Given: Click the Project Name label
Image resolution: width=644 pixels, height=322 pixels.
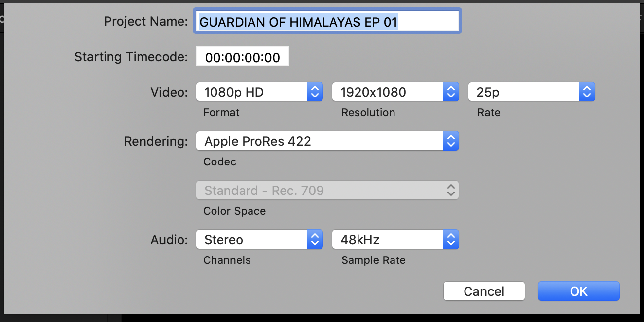Looking at the screenshot, I should pyautogui.click(x=146, y=22).
